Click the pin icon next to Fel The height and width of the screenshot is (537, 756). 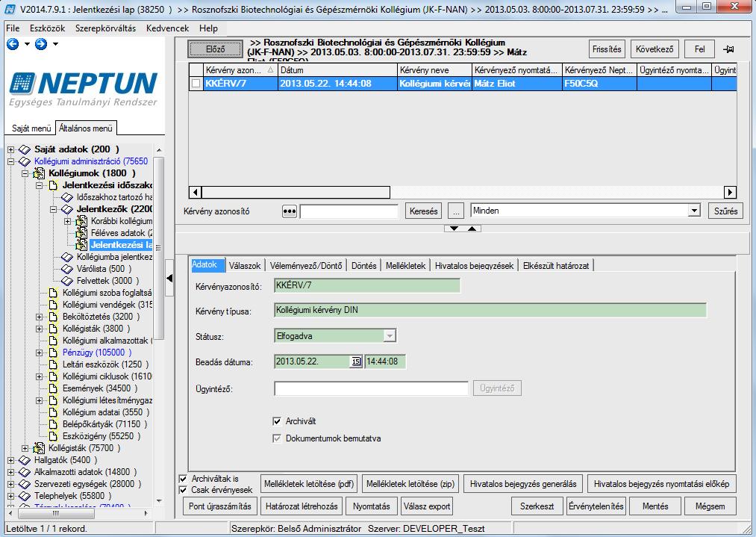(728, 49)
